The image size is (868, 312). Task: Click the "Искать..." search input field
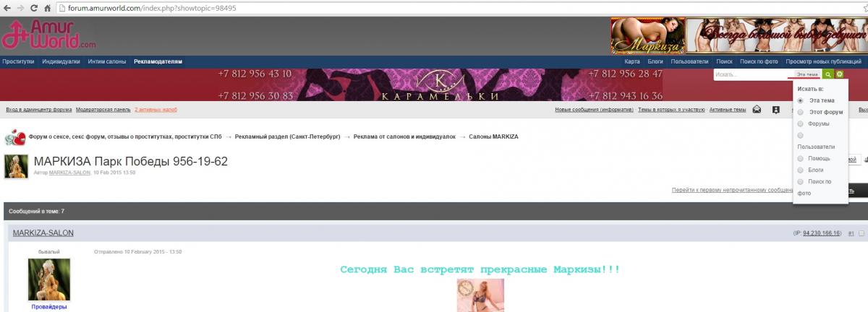point(749,74)
